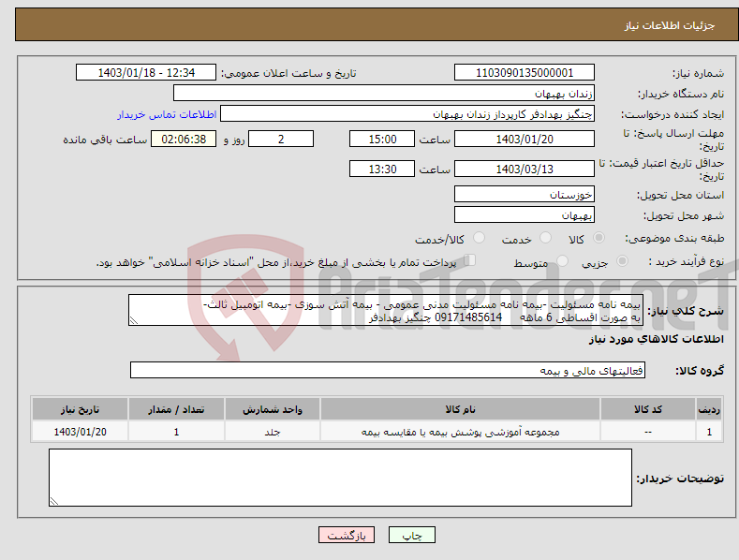This screenshot has height=560, width=739.
Task: Toggle the treasury bonds payment checkbox
Action: pyautogui.click(x=470, y=260)
